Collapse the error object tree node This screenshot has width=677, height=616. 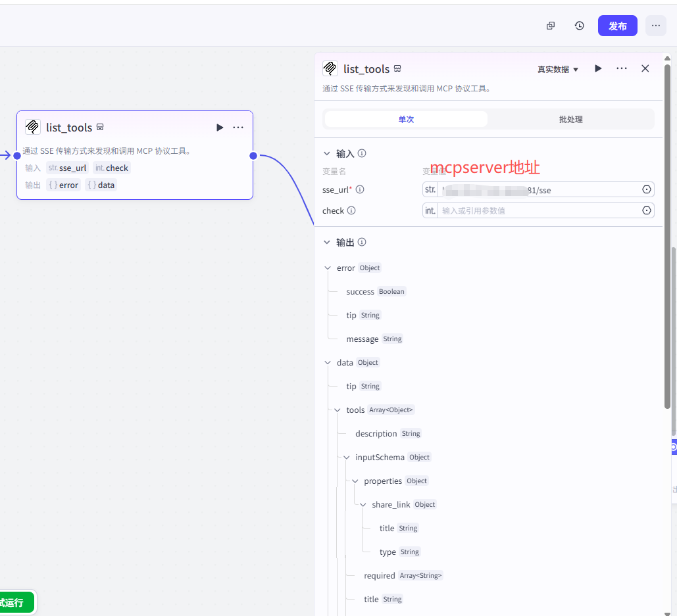coord(328,268)
